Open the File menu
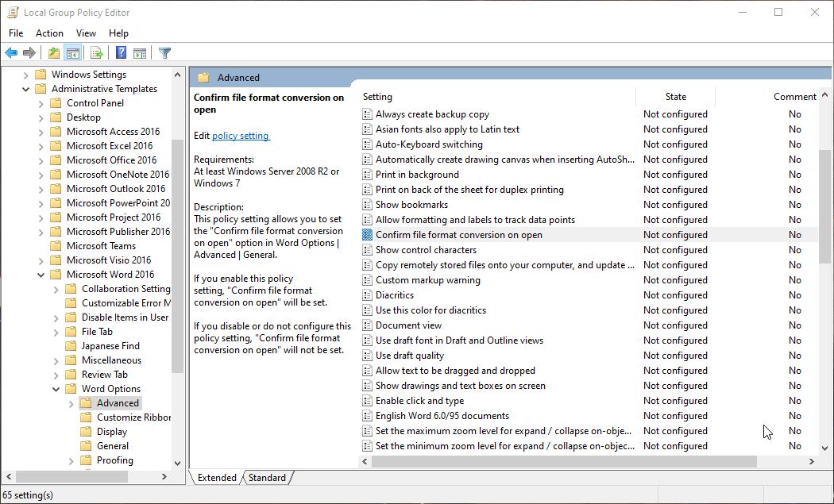The width and height of the screenshot is (834, 504). (16, 33)
